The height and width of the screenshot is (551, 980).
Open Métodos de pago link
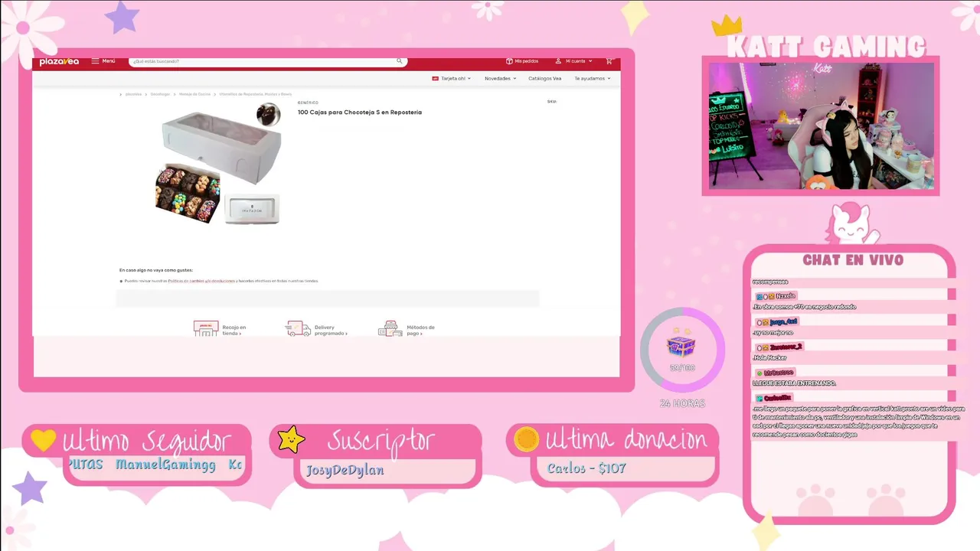click(420, 330)
